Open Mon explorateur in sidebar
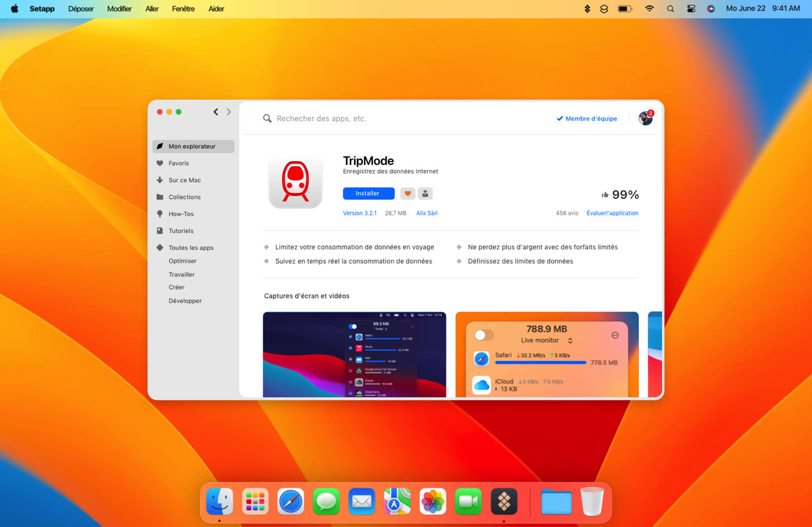The width and height of the screenshot is (812, 527). (x=193, y=146)
